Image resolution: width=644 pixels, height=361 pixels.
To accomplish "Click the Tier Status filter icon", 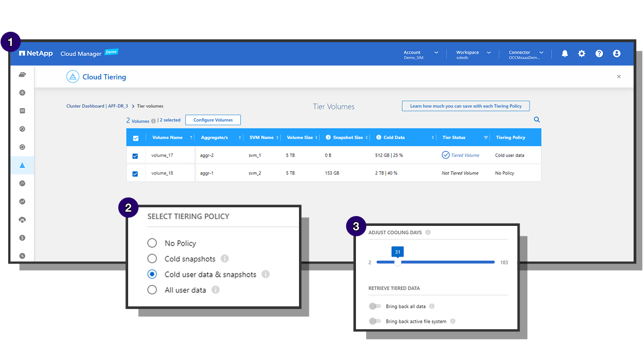I will pos(486,138).
